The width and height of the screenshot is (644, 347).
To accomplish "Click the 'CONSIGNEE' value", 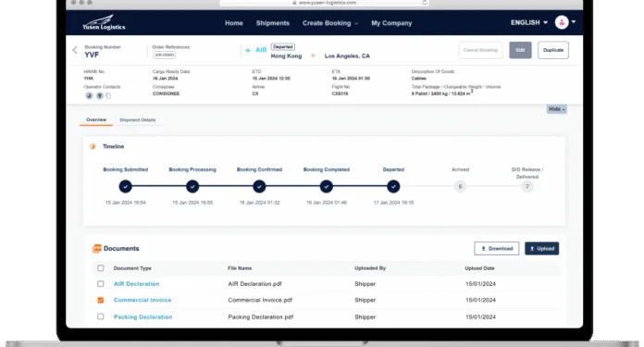I will (x=166, y=93).
